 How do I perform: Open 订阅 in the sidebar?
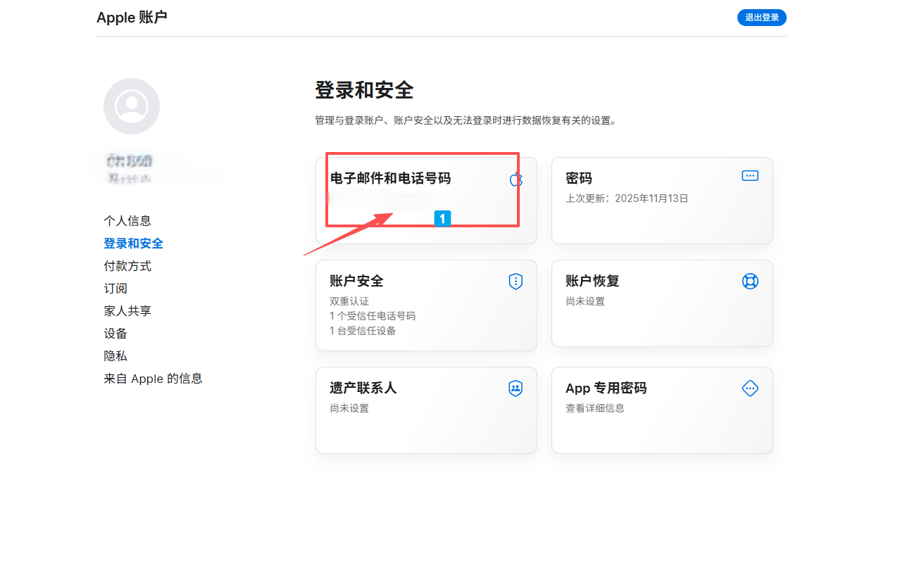coord(115,289)
